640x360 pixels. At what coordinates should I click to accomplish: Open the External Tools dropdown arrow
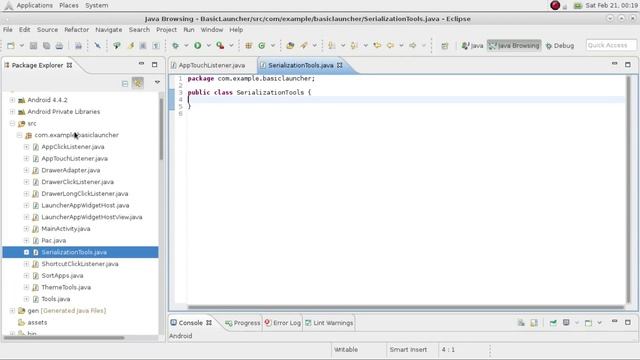(231, 46)
